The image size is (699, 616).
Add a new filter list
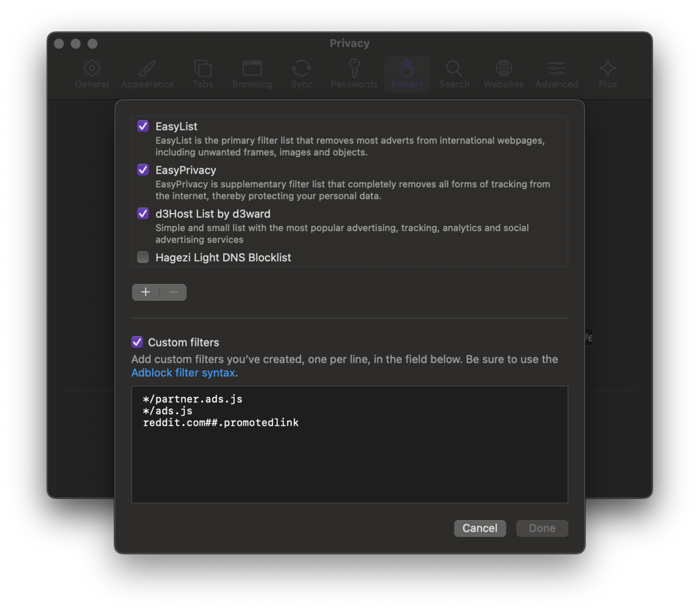(x=146, y=292)
